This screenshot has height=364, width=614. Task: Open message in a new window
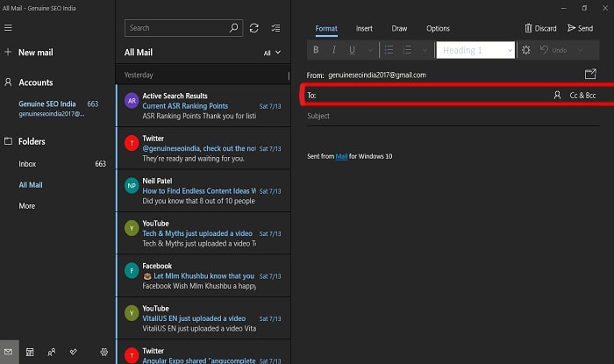point(590,74)
